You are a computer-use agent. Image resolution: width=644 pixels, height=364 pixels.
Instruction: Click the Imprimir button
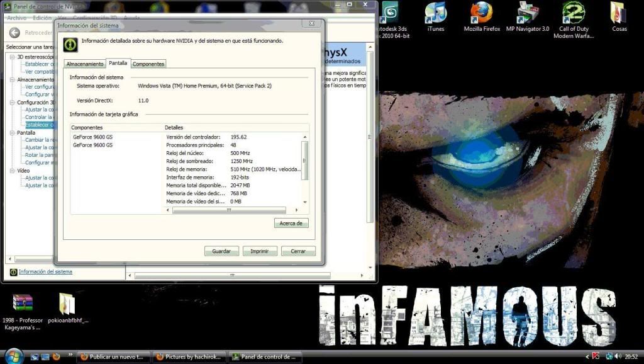[x=260, y=251]
